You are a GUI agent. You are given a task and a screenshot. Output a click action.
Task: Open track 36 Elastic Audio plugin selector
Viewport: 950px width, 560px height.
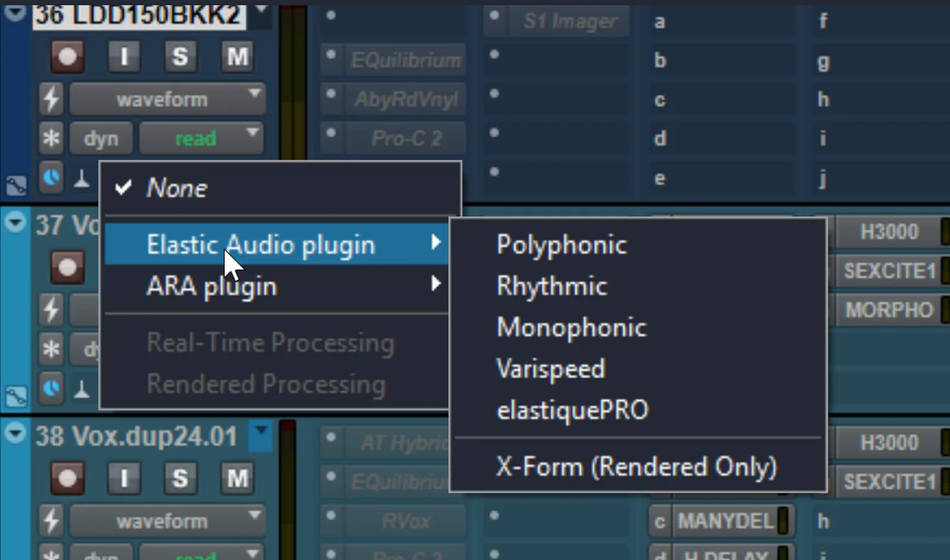pyautogui.click(x=51, y=177)
